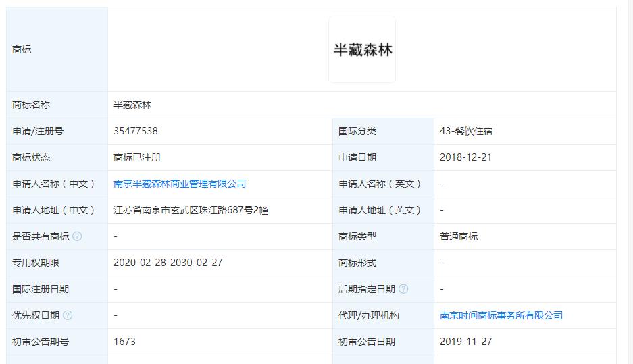
Task: Click the 申请日期 label
Action: coord(357,157)
